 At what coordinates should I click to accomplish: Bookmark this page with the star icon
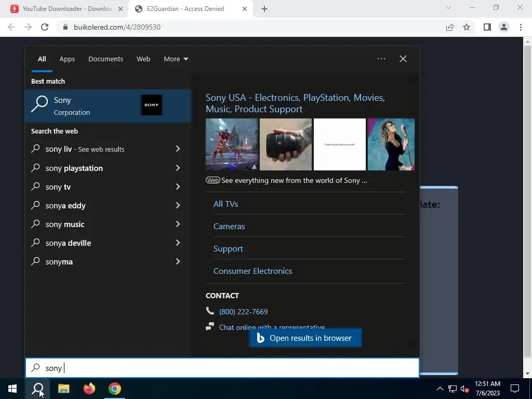coord(467,27)
